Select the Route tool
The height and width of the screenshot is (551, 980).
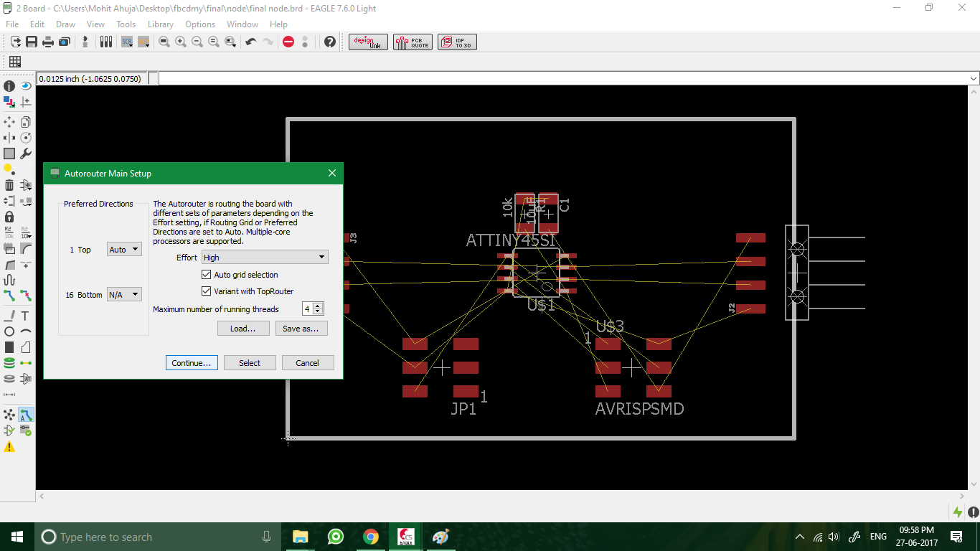click(x=9, y=295)
